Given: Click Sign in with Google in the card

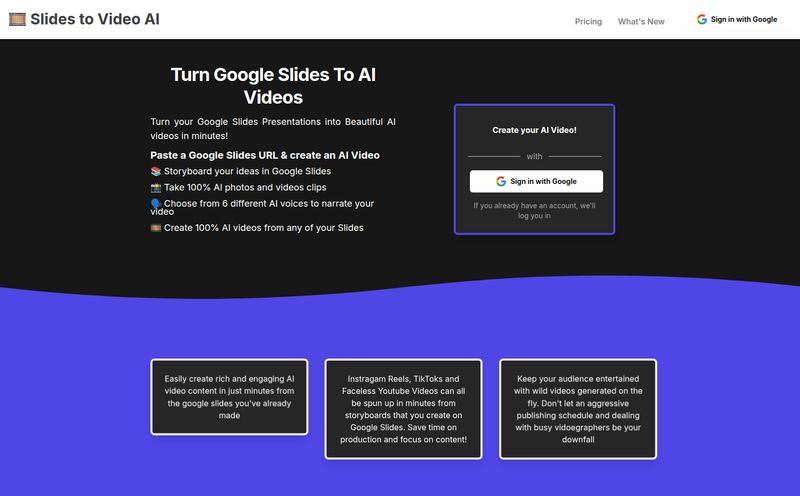Looking at the screenshot, I should [536, 181].
